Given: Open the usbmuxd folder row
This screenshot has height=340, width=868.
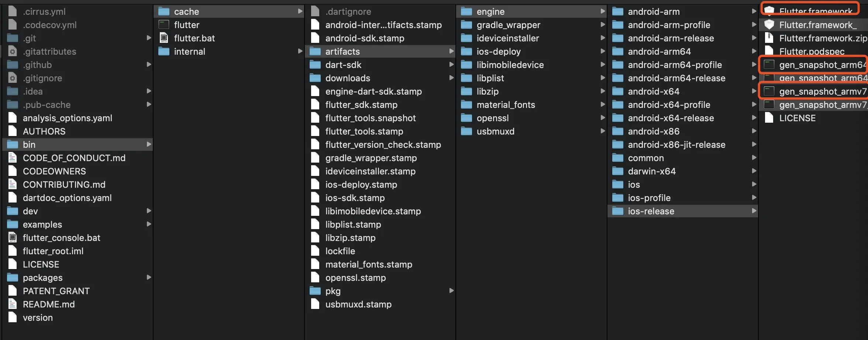Looking at the screenshot, I should [531, 131].
